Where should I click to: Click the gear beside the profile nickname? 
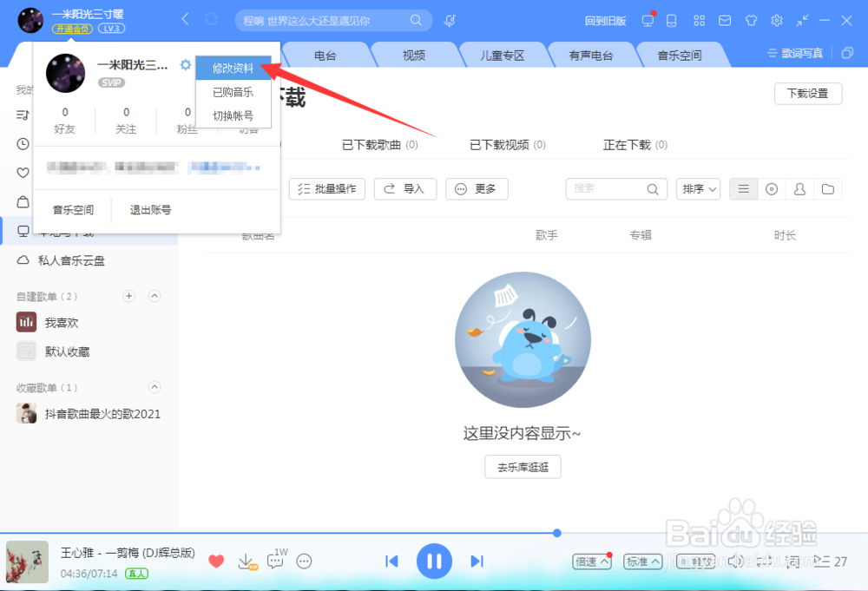tap(186, 65)
